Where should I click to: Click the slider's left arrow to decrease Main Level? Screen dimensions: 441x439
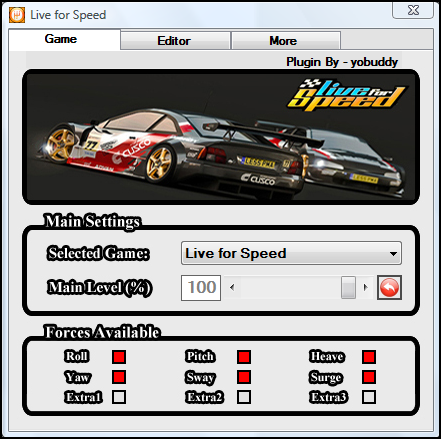232,287
